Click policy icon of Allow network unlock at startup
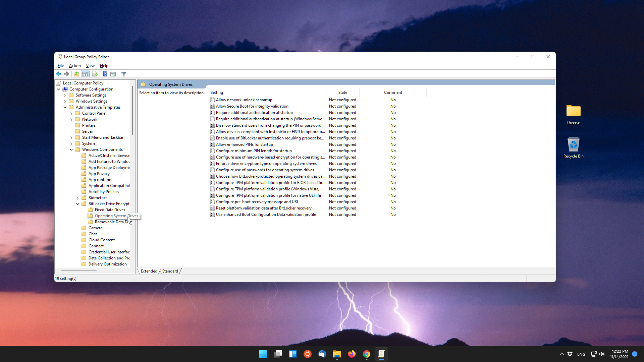644x362 pixels. [212, 100]
